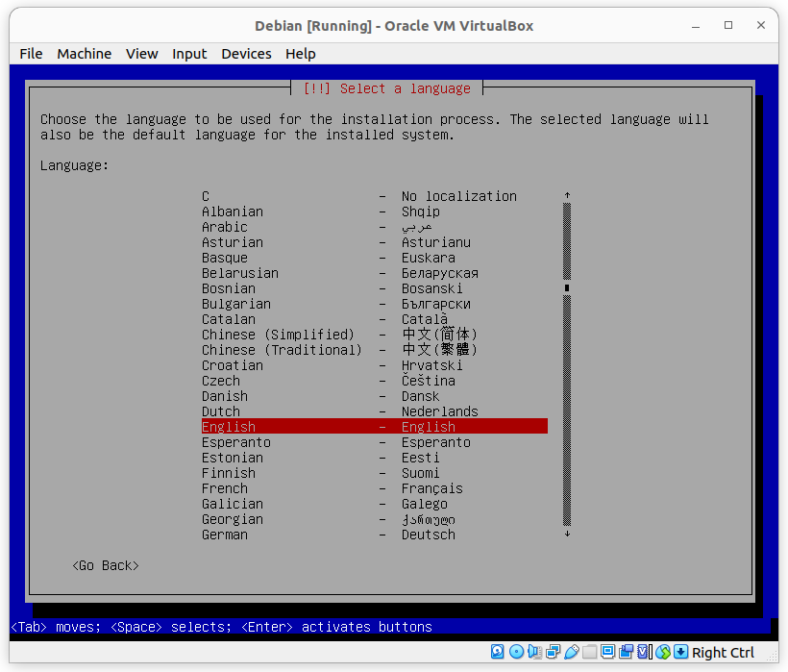Click the network adapters status icon
This screenshot has width=788, height=672.
[553, 652]
